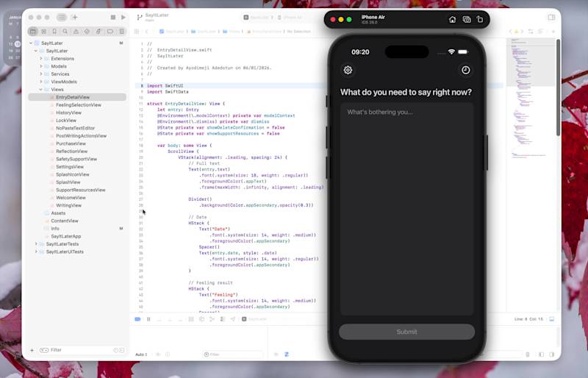Expand the ViewModels folder

[41, 82]
